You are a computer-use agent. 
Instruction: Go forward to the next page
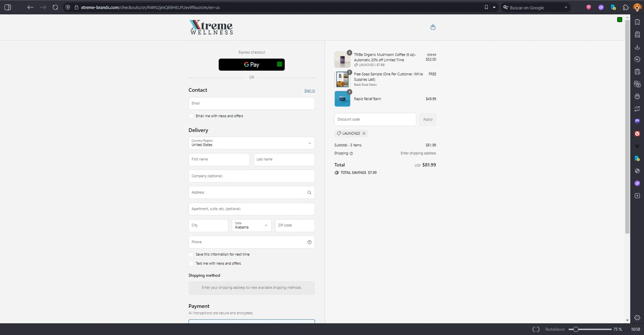click(x=43, y=7)
